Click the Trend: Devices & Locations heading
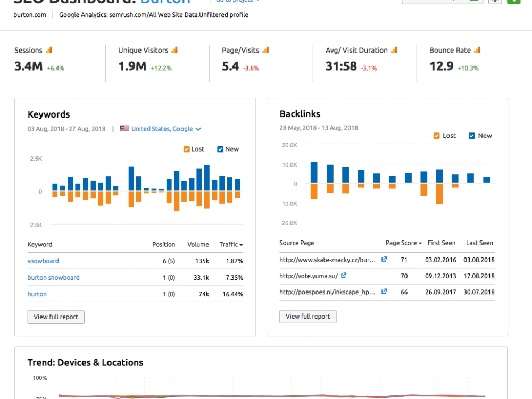 (85, 363)
